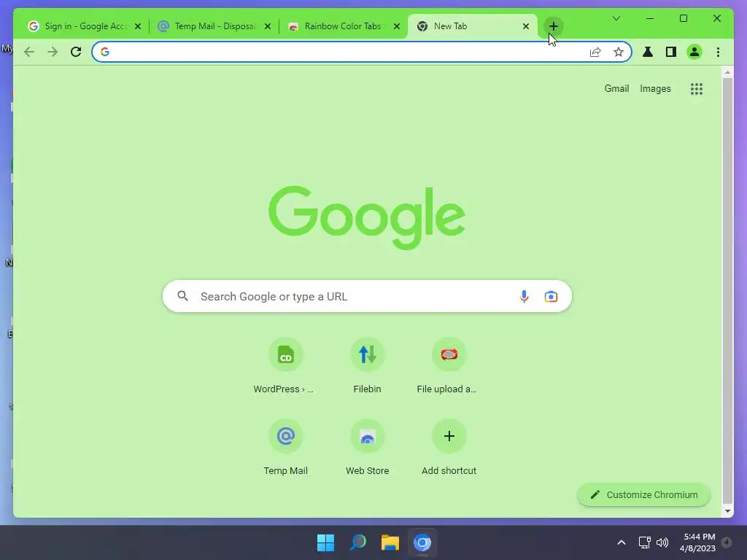Open the Filebin shortcut
The height and width of the screenshot is (560, 747).
coord(368,366)
